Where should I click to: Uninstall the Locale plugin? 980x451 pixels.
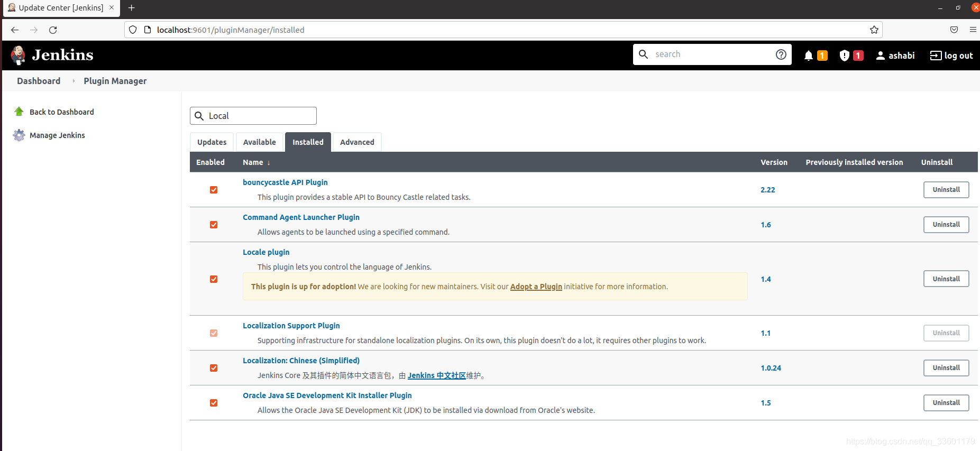946,279
